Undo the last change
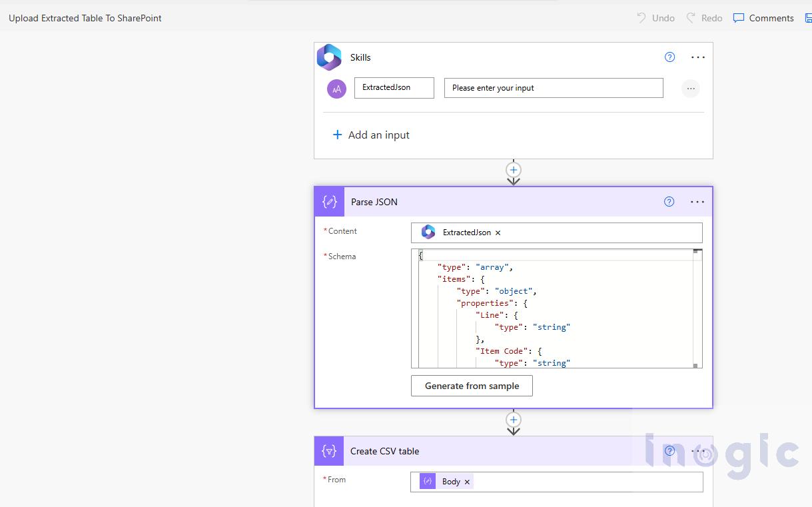 655,18
